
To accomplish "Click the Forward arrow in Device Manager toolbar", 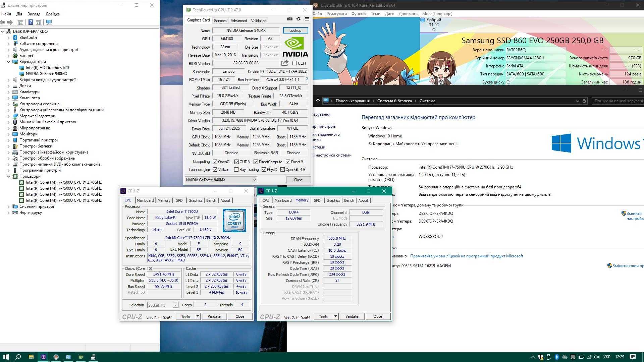I will pyautogui.click(x=10, y=22).
